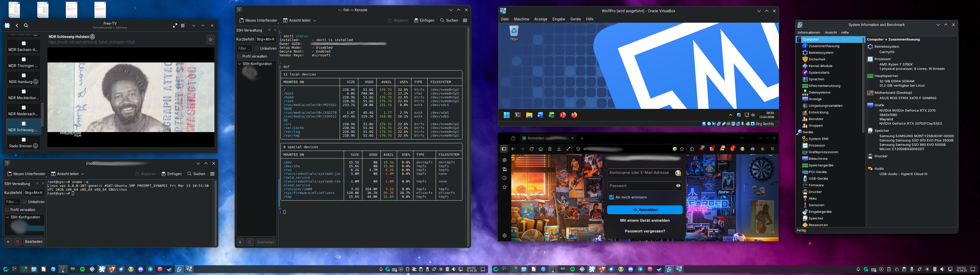The height and width of the screenshot is (275, 980).
Task: Toggle favorite star for NDR Schleswig-Holstein
Action: pos(210,39)
